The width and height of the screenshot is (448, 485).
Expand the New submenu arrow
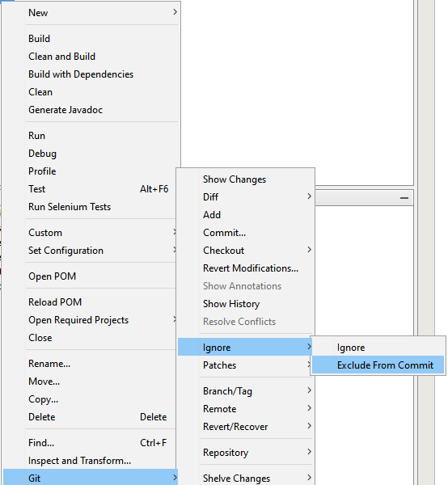(x=175, y=12)
